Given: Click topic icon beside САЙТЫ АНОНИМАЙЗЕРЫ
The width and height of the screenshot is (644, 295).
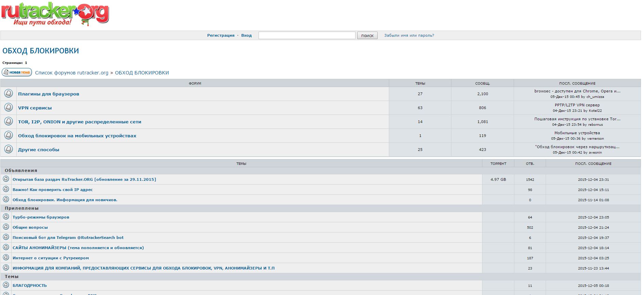Looking at the screenshot, I should coord(6,247).
